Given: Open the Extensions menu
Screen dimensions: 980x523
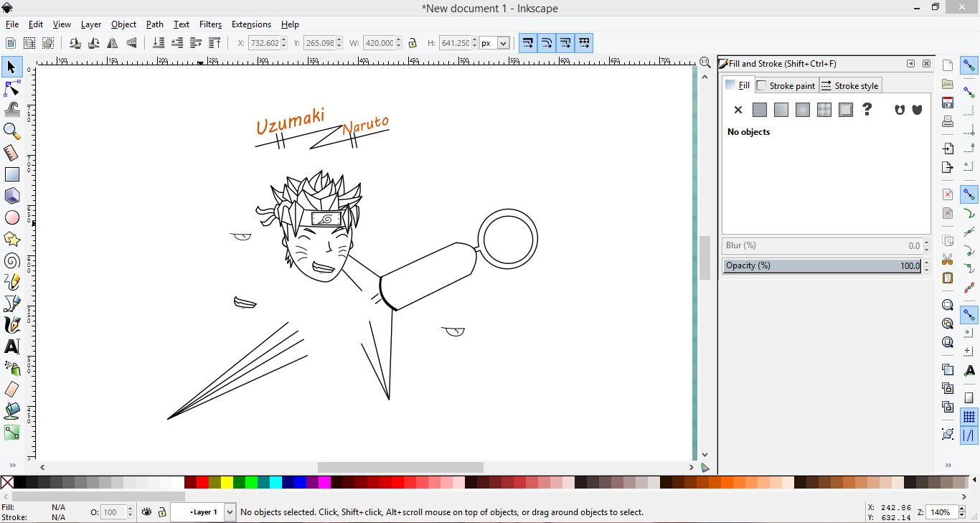Looking at the screenshot, I should point(251,24).
